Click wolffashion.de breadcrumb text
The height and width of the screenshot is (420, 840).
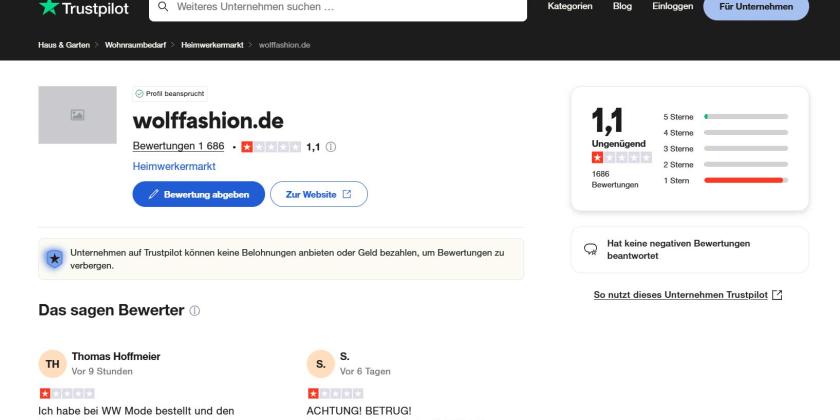pyautogui.click(x=284, y=45)
